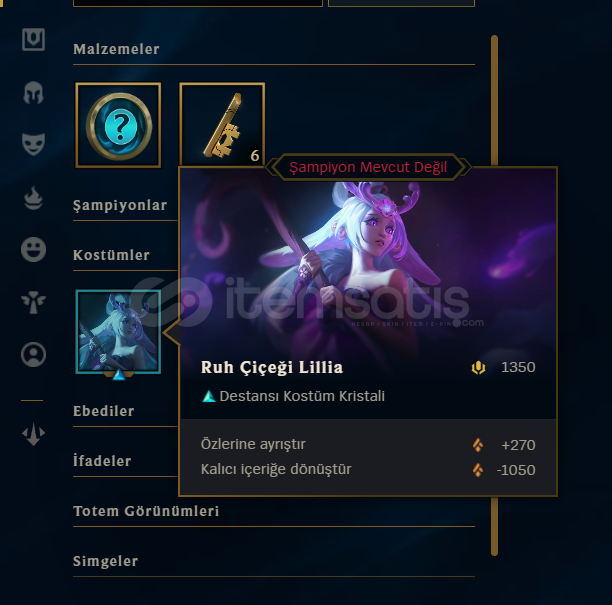Select the champion helmet filter icon

(x=34, y=93)
